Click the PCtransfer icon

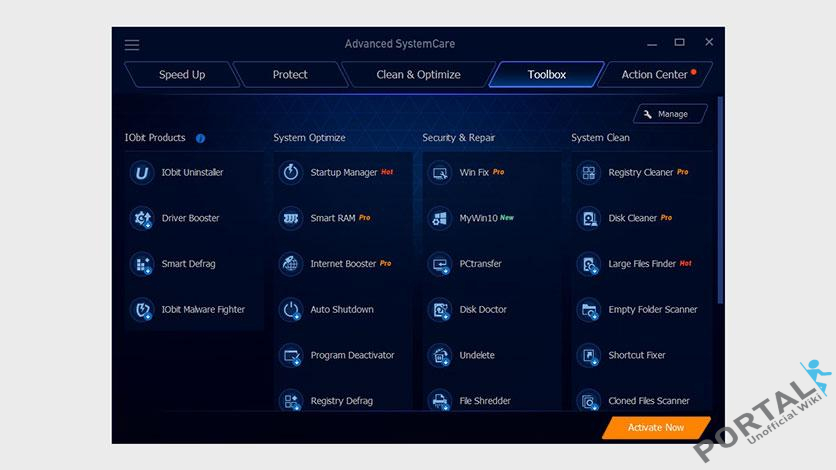tap(440, 264)
